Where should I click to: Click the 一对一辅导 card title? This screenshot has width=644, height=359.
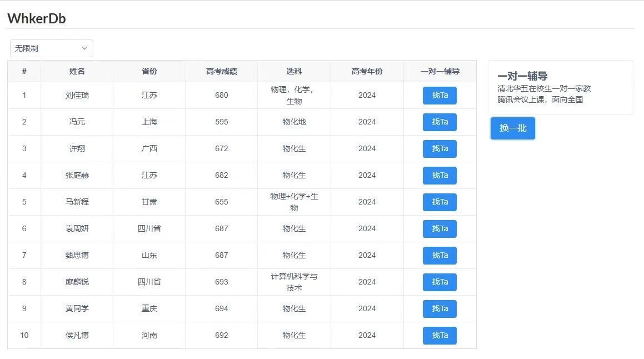click(x=523, y=76)
